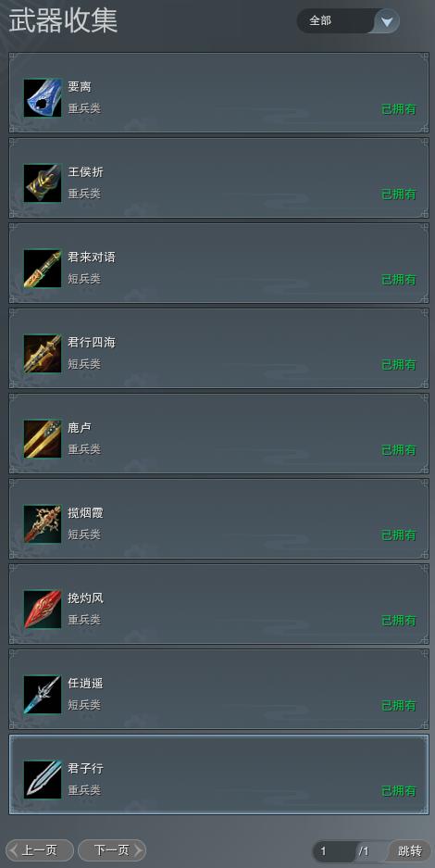This screenshot has height=868, width=435.
Task: Go to previous page with 上一页
Action: (39, 850)
